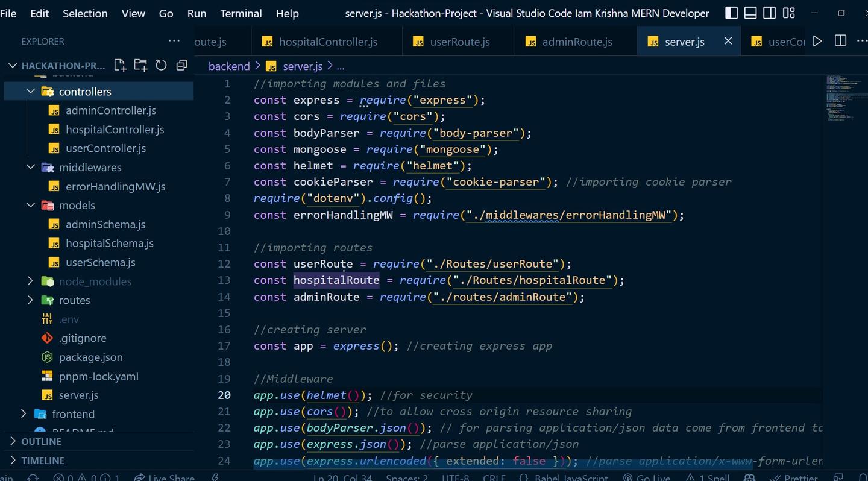Toggle the primary side bar layout icon
The image size is (868, 481).
pos(731,13)
